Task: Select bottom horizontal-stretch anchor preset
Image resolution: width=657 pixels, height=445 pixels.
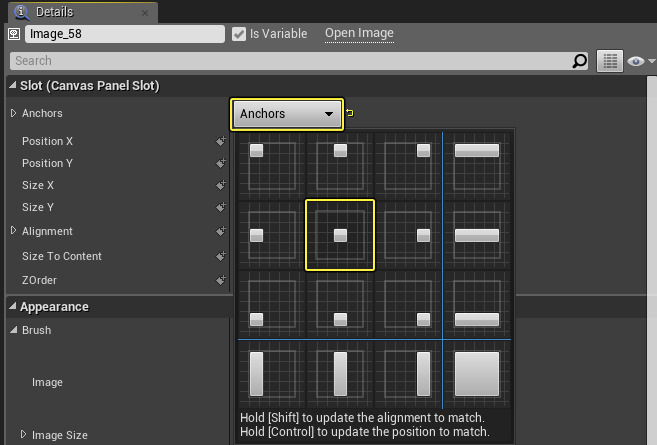Action: coord(477,304)
